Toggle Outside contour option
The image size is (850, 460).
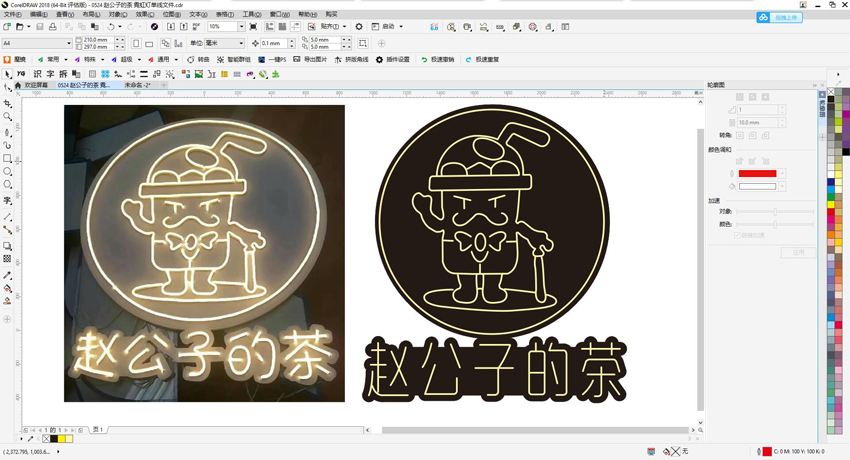point(765,96)
